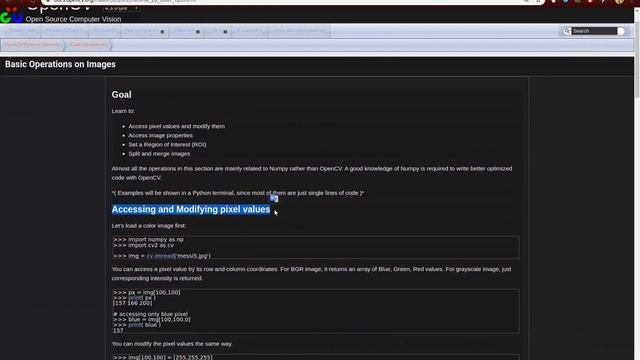Click code line import numpy as np

pos(149,240)
